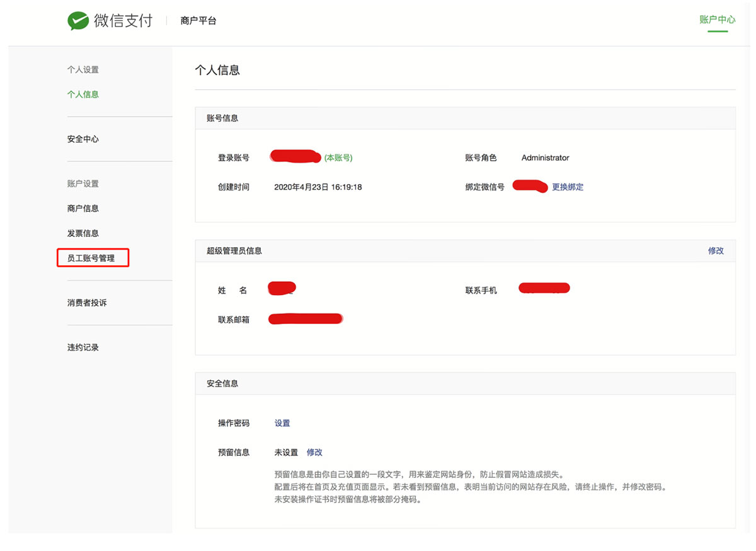Open 安全中心 from the sidebar
The image size is (756, 551).
point(83,139)
